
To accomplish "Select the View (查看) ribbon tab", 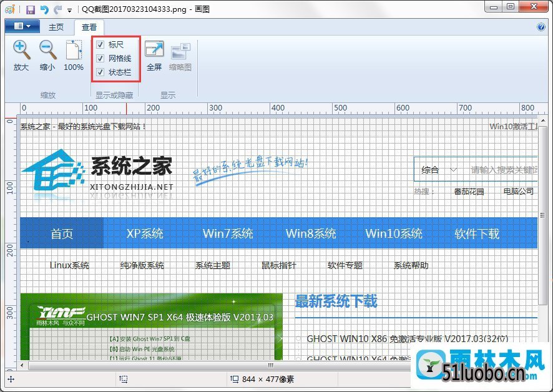I will [x=89, y=27].
